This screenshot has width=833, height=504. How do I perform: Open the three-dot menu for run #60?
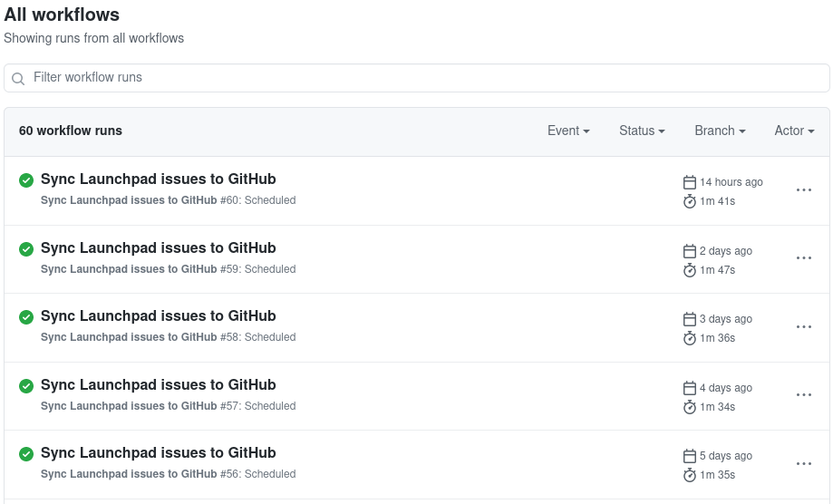click(804, 190)
